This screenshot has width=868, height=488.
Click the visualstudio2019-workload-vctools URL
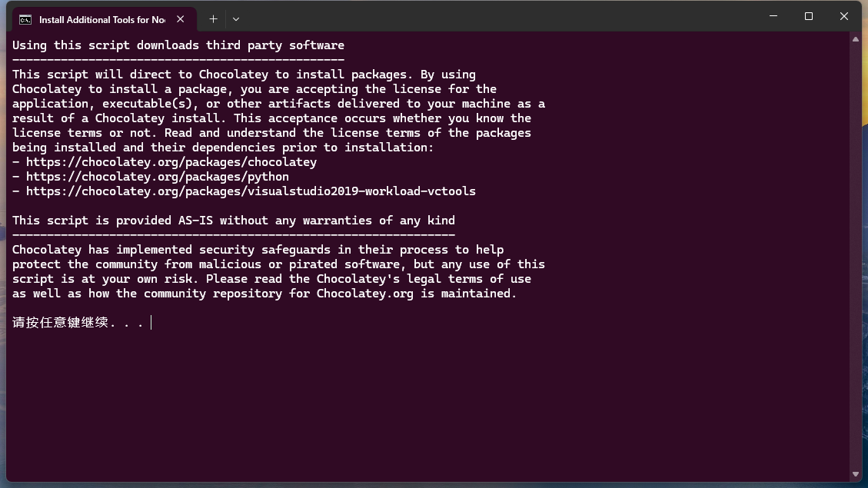(x=251, y=191)
